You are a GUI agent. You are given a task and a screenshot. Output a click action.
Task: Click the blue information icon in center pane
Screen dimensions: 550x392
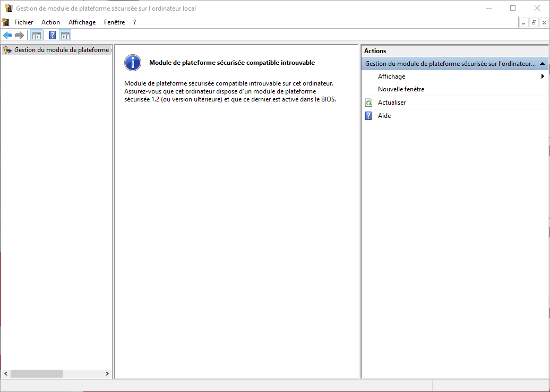pos(133,63)
